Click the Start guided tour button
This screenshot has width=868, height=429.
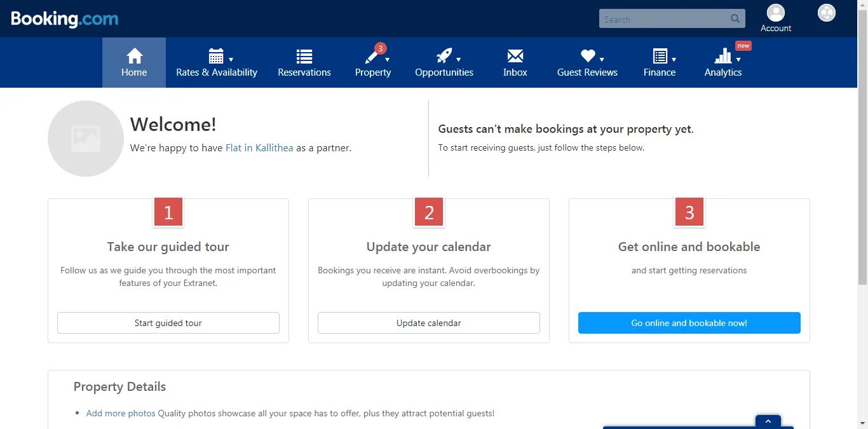tap(168, 323)
